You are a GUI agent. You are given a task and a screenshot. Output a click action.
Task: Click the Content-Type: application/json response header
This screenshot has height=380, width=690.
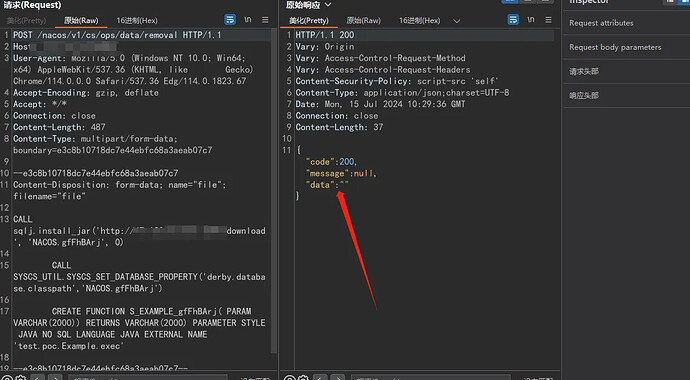coord(402,93)
